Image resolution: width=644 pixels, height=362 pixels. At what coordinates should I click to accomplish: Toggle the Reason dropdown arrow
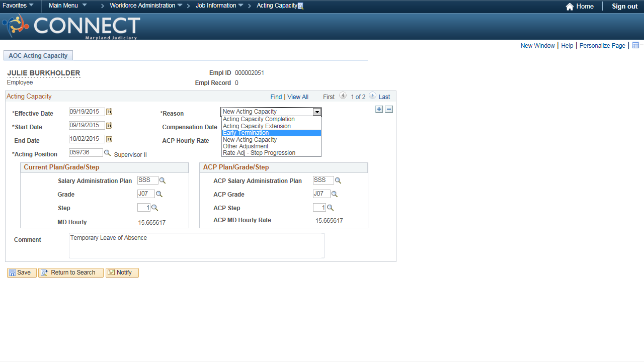pyautogui.click(x=317, y=112)
